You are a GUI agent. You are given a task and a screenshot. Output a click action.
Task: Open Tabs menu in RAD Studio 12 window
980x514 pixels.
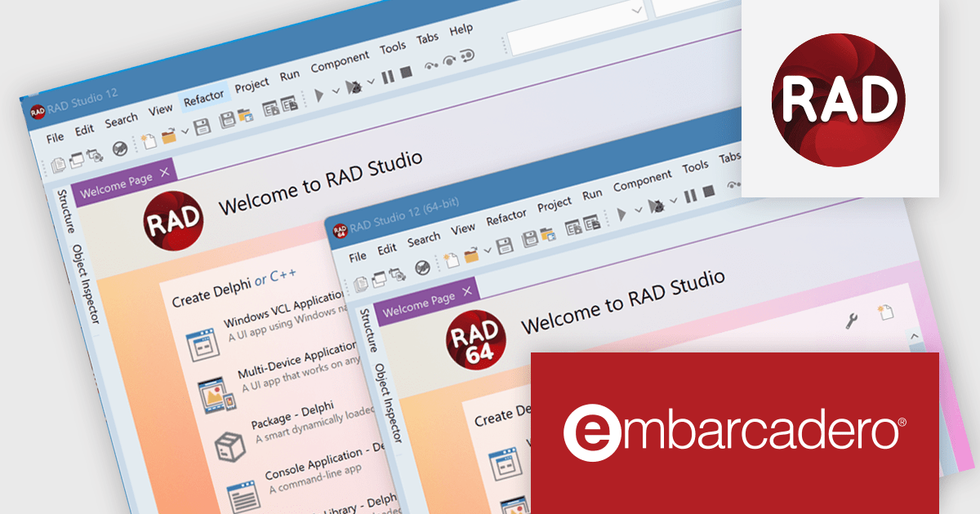tap(427, 39)
